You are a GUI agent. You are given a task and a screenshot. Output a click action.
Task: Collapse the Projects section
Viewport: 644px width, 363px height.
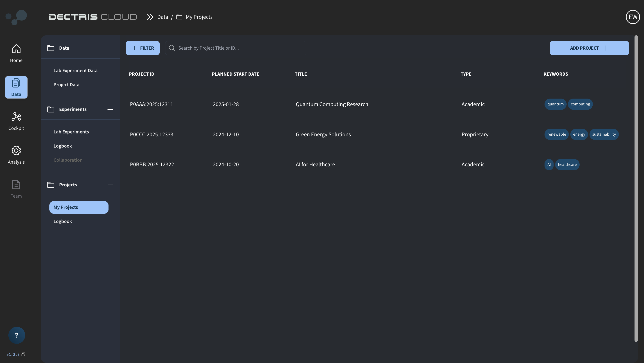point(110,185)
